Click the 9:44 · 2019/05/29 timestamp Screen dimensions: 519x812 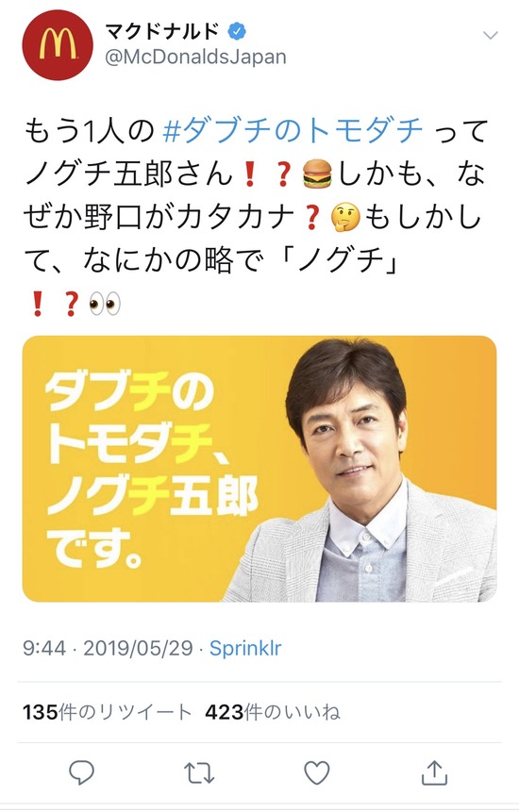point(108,648)
